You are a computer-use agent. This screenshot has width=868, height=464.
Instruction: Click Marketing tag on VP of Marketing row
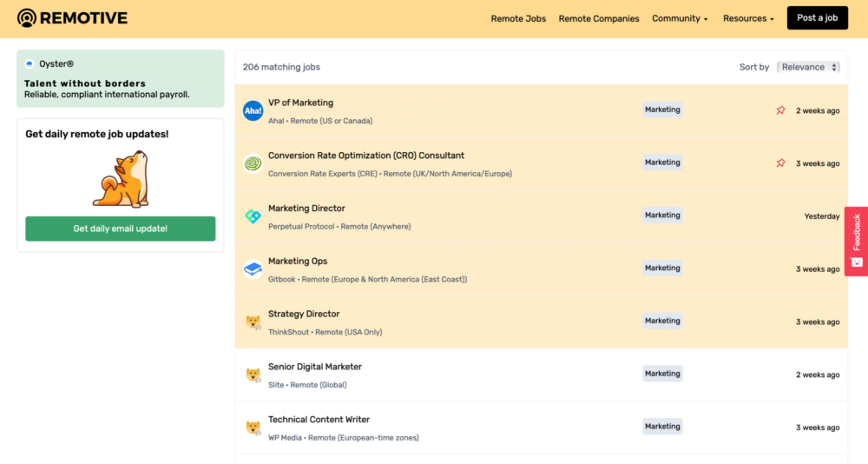click(x=662, y=109)
